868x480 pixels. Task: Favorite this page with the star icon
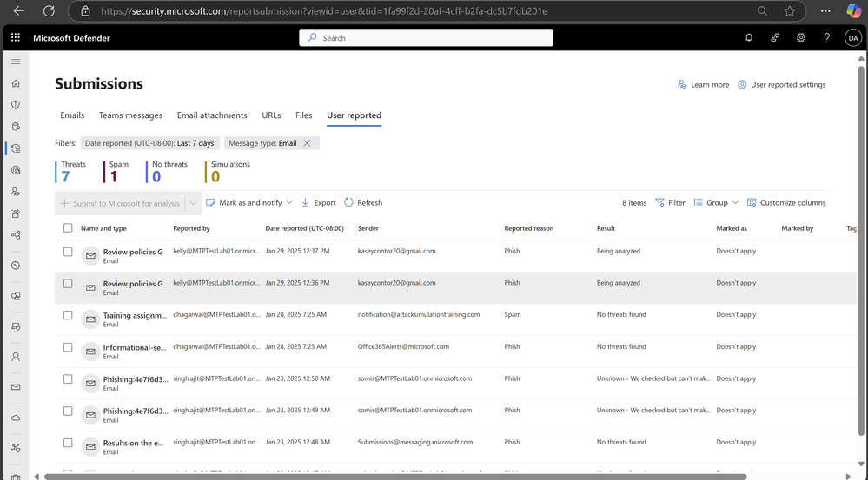coord(790,11)
